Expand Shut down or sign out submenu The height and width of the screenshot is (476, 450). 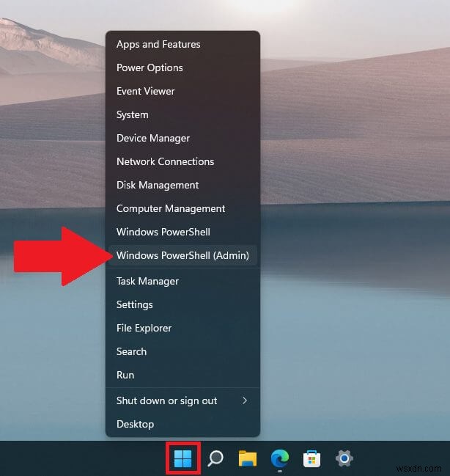(182, 400)
